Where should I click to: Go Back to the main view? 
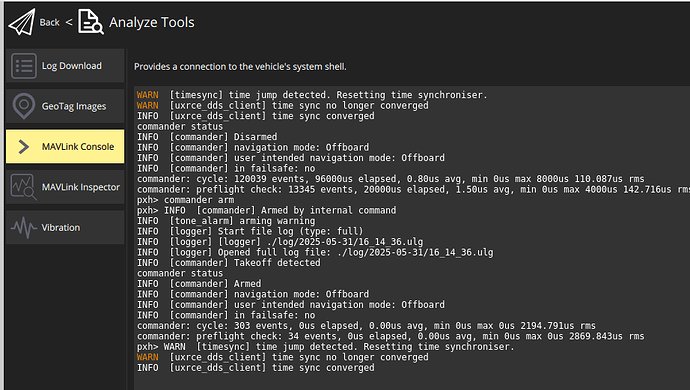pos(49,22)
